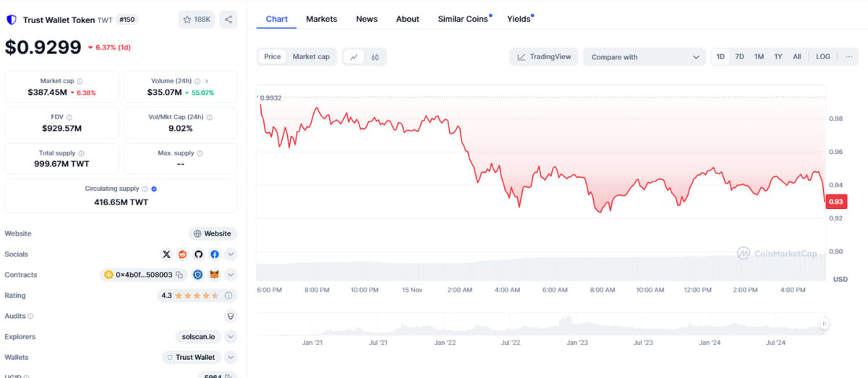Switch chart to candlestick view

click(x=375, y=57)
